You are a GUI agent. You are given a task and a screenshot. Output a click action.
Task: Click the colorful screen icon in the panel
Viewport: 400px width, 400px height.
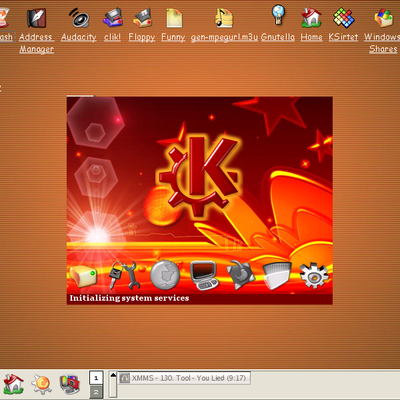click(69, 384)
